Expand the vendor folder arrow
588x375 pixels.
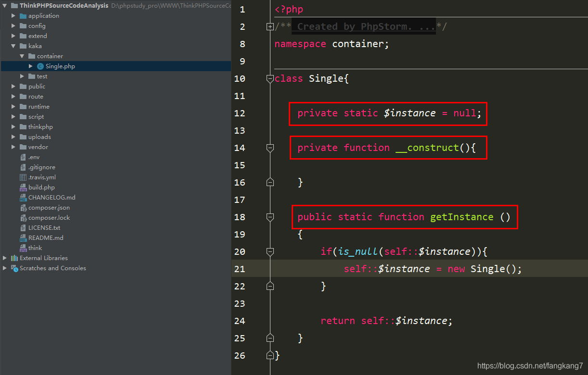[13, 147]
